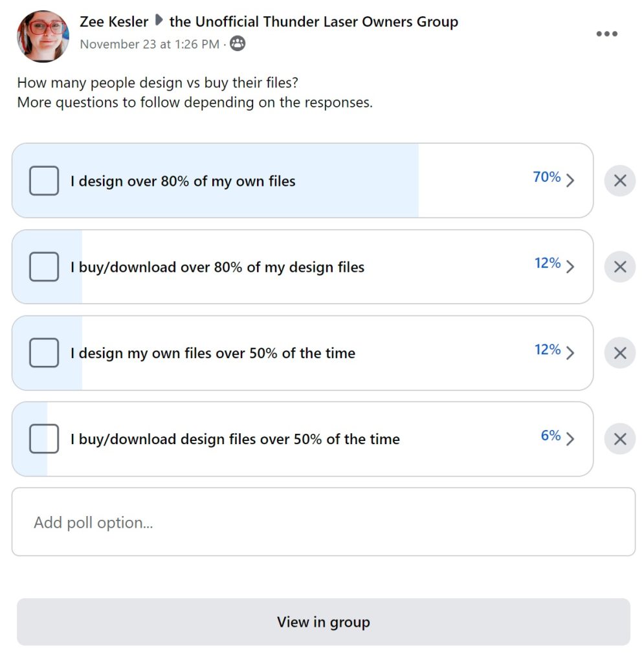
Task: Check "I design my own files over 50%"
Action: [x=44, y=353]
